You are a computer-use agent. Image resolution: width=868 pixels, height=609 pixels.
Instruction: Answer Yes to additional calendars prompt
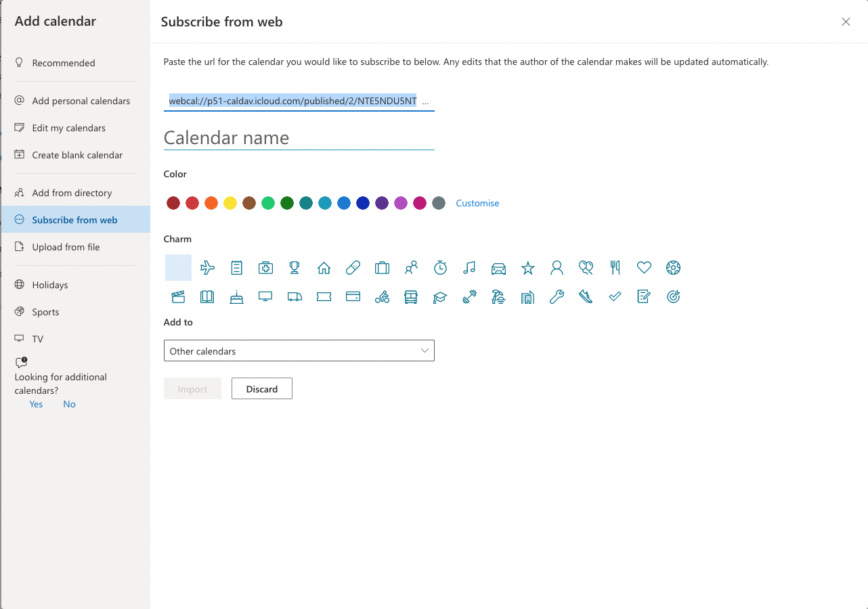point(35,404)
